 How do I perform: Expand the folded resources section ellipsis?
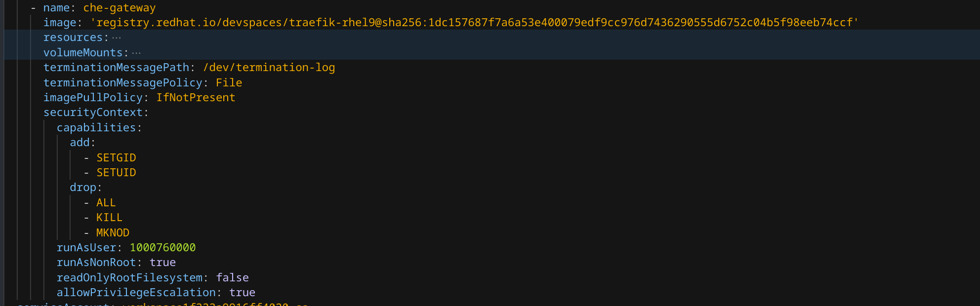click(117, 38)
